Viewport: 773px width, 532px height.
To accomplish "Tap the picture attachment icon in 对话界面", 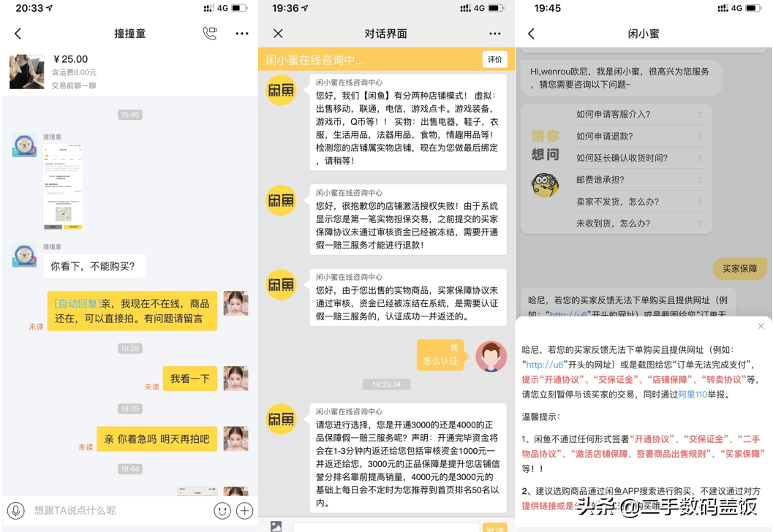I will point(276,526).
